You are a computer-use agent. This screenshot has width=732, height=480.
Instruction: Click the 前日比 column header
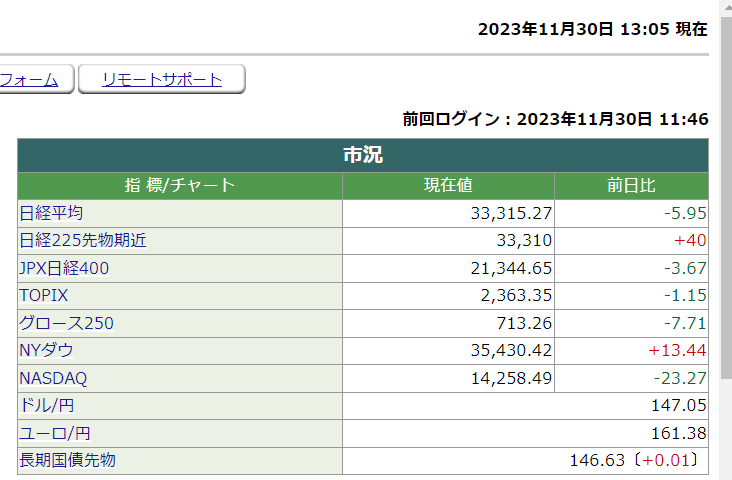coord(631,185)
